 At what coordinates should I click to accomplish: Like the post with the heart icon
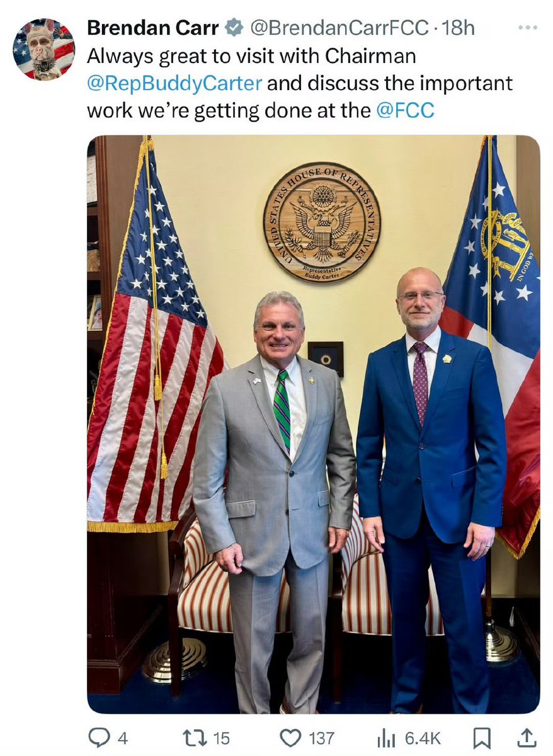(x=290, y=738)
